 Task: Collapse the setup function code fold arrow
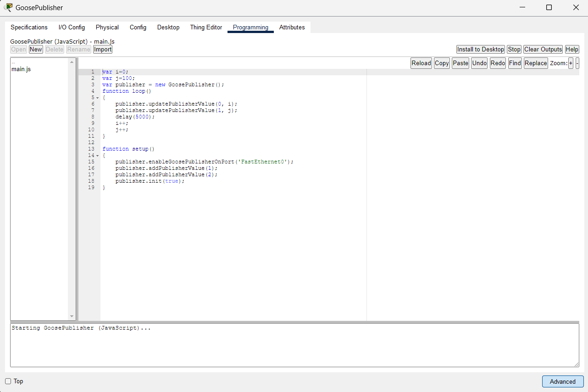(97, 156)
